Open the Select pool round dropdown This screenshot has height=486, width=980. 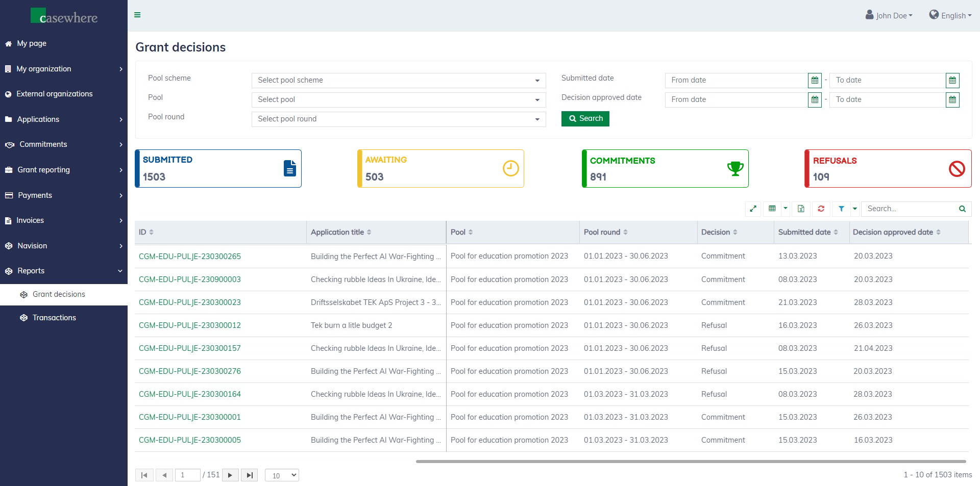pos(398,119)
